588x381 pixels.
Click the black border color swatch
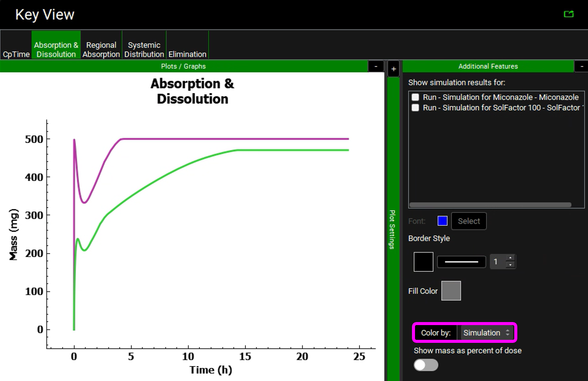(423, 262)
